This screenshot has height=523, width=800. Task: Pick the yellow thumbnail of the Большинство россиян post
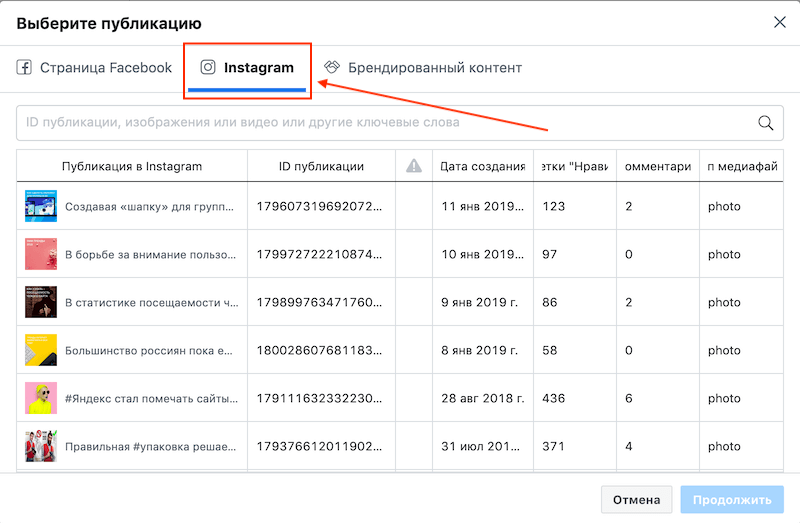[x=41, y=350]
